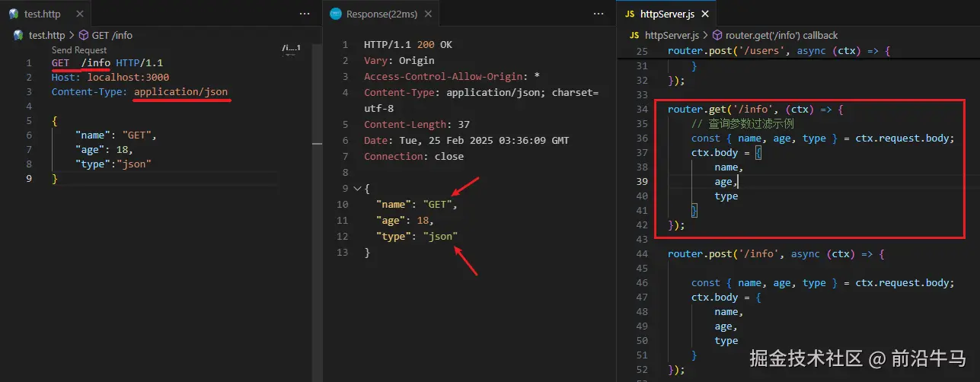The width and height of the screenshot is (980, 382).
Task: Click the minimap in test.http editor
Action: [291, 50]
